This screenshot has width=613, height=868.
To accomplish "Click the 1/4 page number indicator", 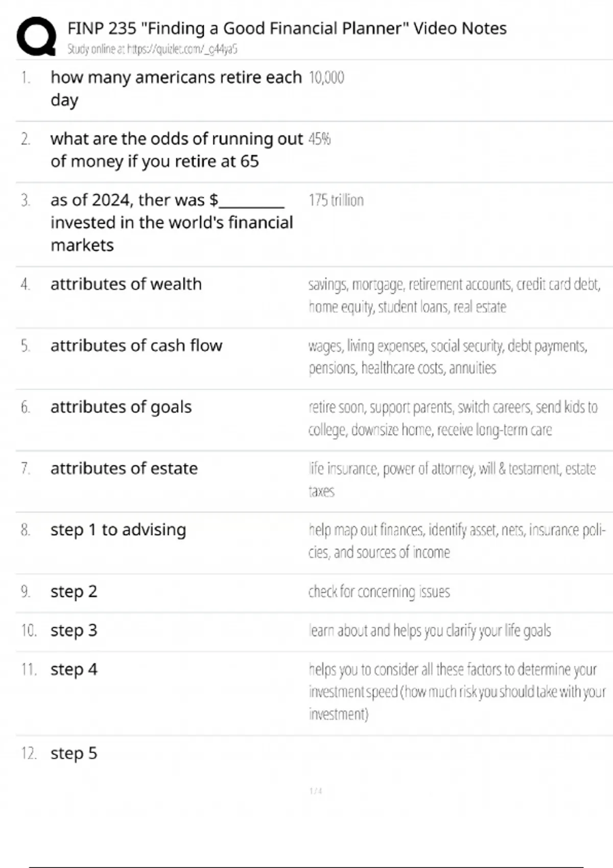I will (316, 791).
